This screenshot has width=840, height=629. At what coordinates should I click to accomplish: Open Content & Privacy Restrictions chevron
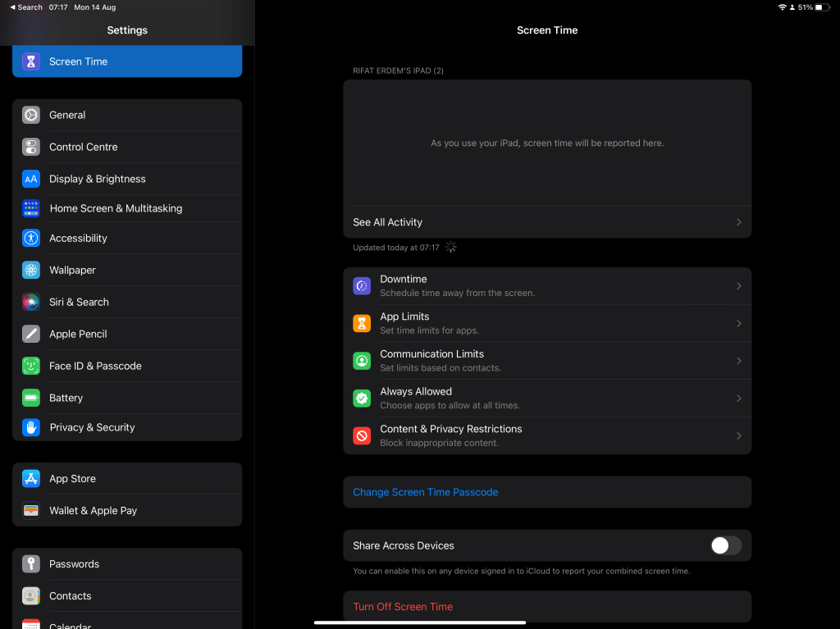pos(739,436)
